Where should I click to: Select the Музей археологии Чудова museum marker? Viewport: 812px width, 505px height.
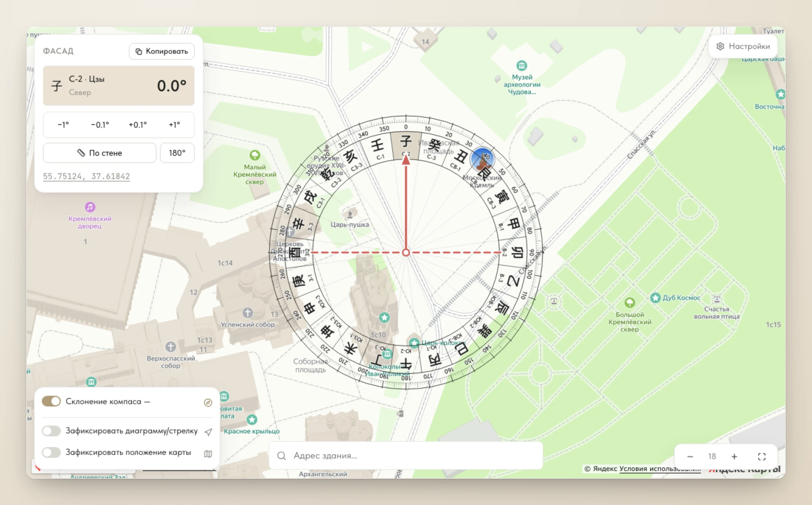(x=522, y=65)
